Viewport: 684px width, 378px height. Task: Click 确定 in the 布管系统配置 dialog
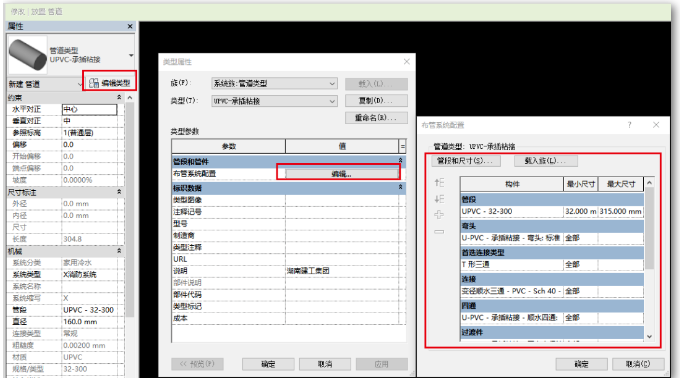[581, 364]
